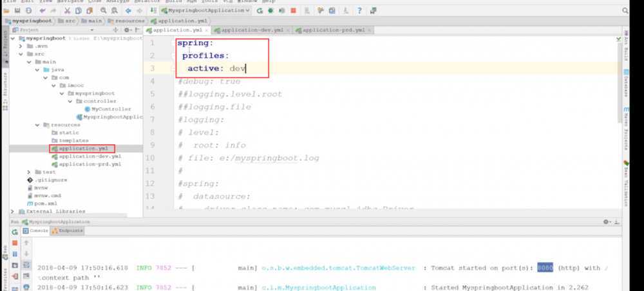The image size is (644, 291).
Task: Select pom.xml in the project tree
Action: (x=42, y=203)
